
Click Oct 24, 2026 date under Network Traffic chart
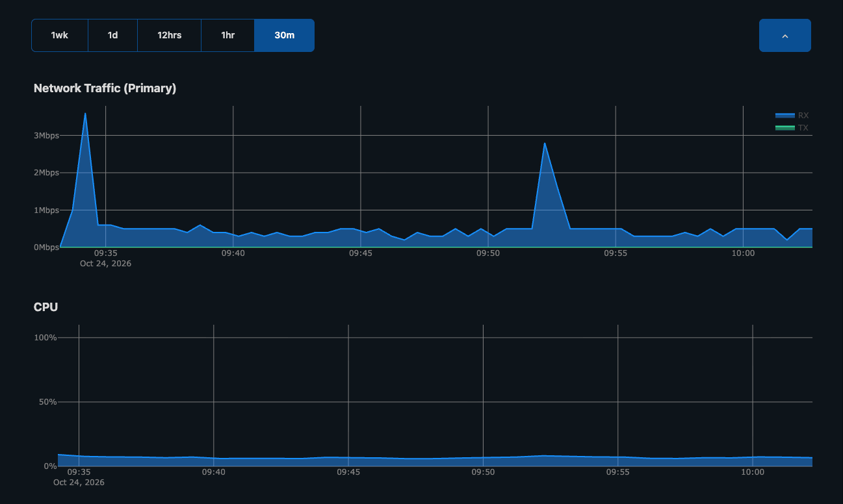coord(105,264)
